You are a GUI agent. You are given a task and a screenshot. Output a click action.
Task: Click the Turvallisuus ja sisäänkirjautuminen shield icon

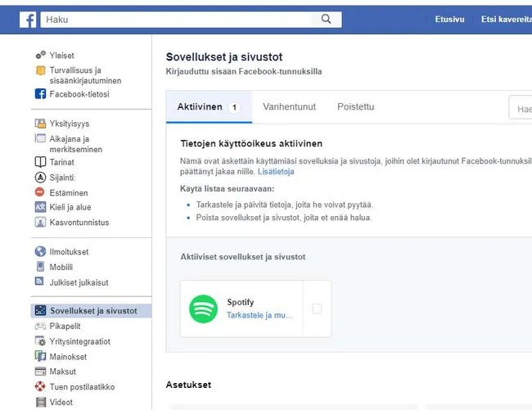[40, 71]
